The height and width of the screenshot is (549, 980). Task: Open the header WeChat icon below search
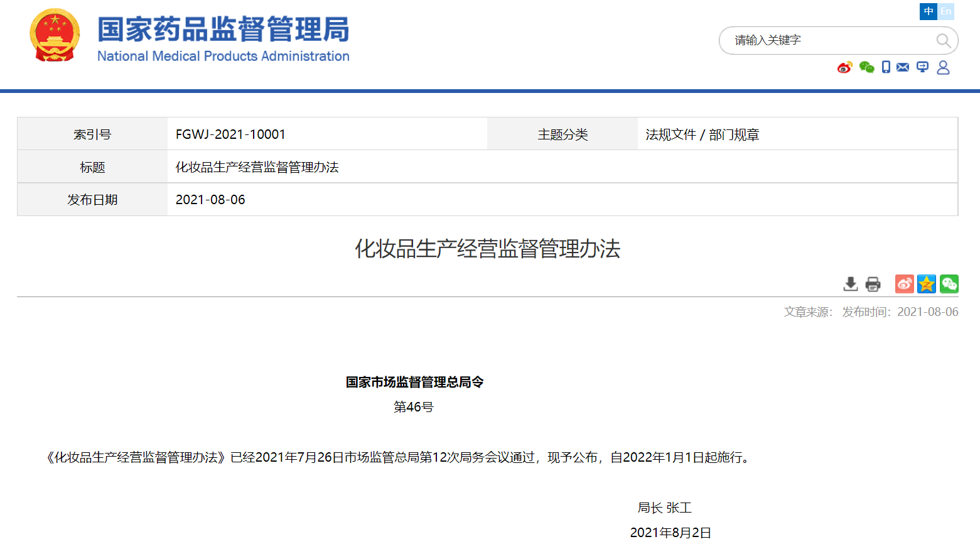(x=866, y=67)
